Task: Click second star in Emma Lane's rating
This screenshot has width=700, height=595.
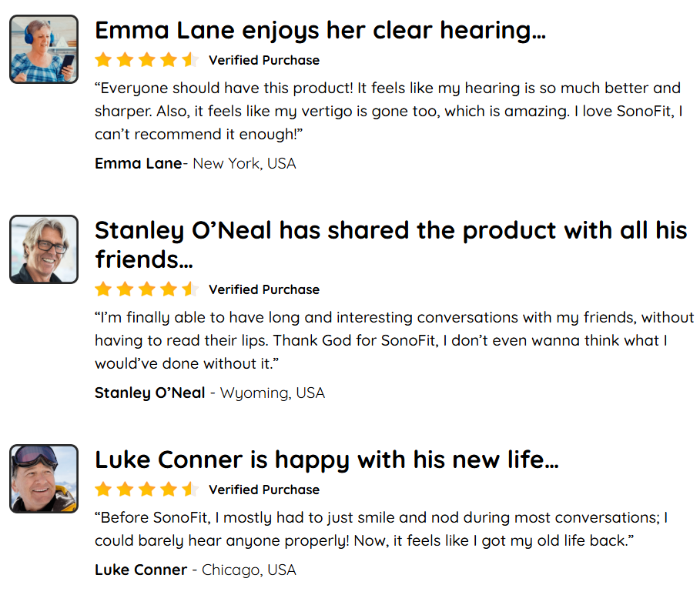Action: pyautogui.click(x=125, y=60)
